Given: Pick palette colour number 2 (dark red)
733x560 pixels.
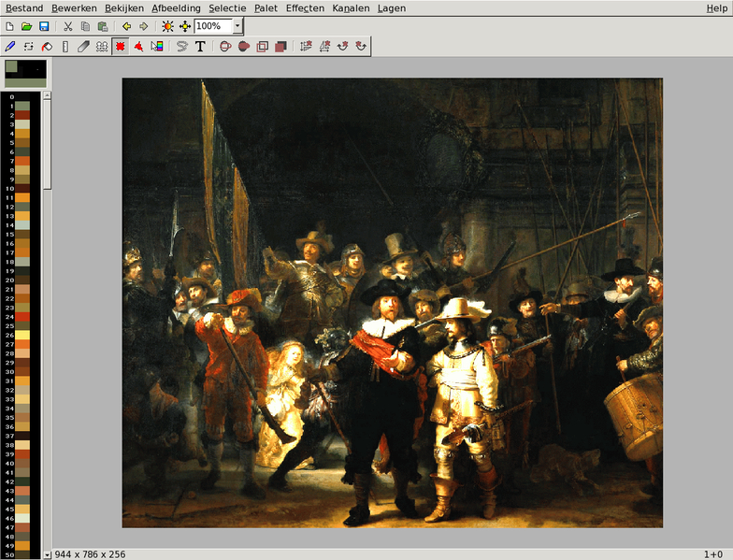Looking at the screenshot, I should click(23, 115).
